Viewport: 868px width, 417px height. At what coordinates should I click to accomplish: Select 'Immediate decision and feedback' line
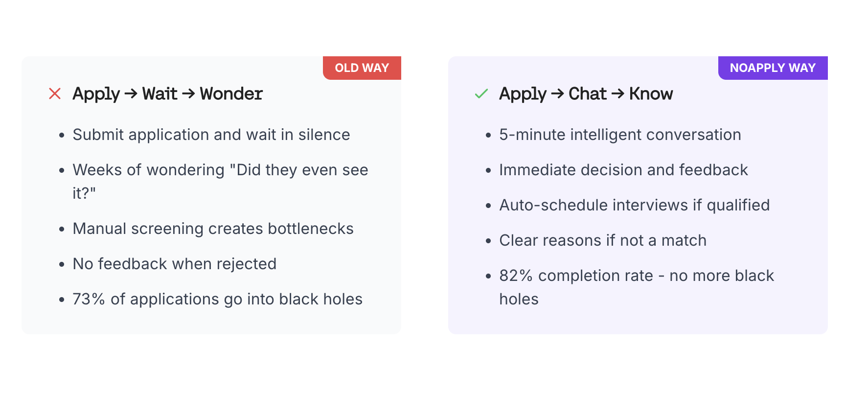tap(623, 170)
